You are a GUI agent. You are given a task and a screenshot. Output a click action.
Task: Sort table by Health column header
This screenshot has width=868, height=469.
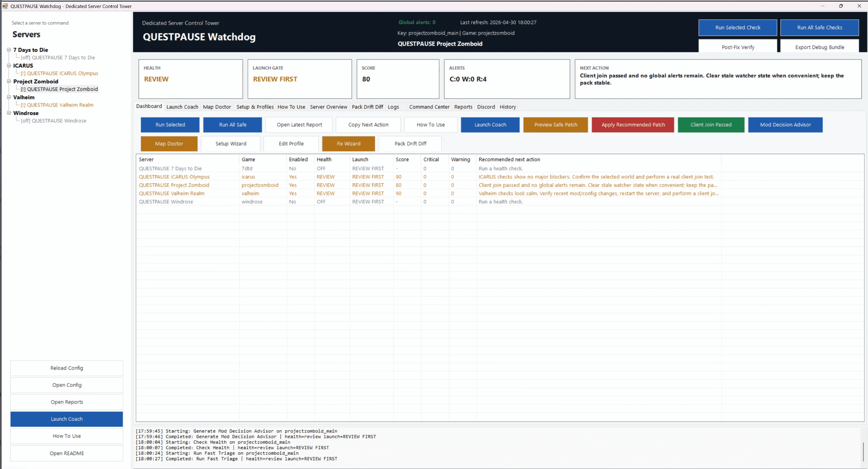pyautogui.click(x=332, y=159)
